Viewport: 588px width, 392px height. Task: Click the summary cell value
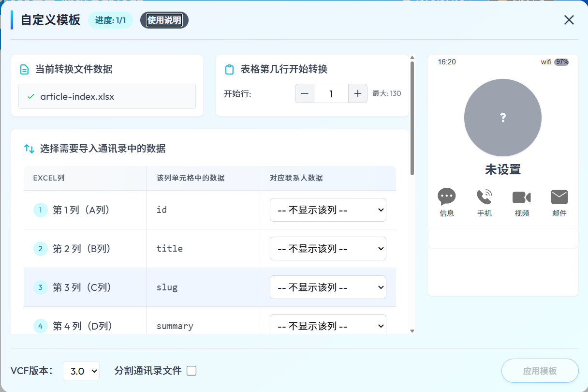click(x=175, y=326)
